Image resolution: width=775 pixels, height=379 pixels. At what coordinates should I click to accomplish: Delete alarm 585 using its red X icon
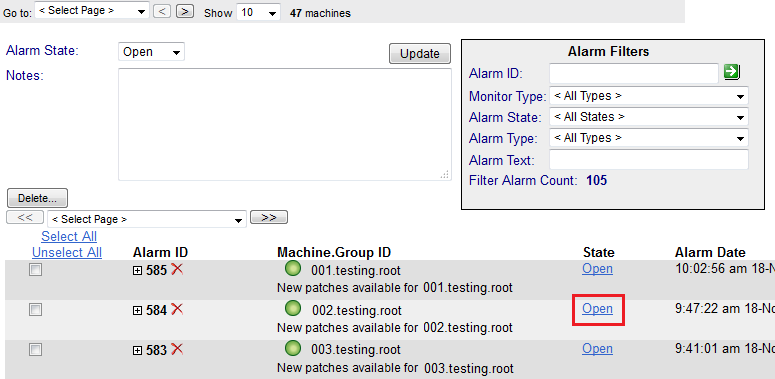pyautogui.click(x=177, y=269)
